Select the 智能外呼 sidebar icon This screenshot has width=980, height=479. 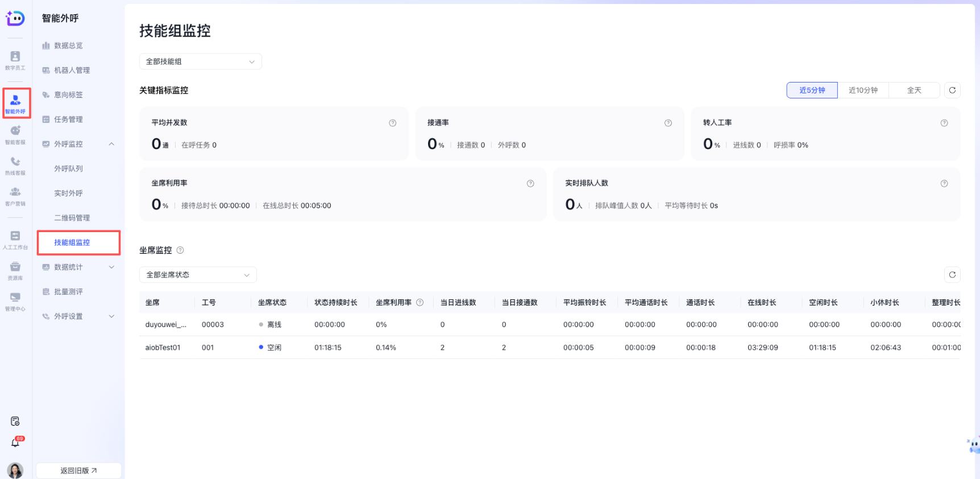pos(16,103)
